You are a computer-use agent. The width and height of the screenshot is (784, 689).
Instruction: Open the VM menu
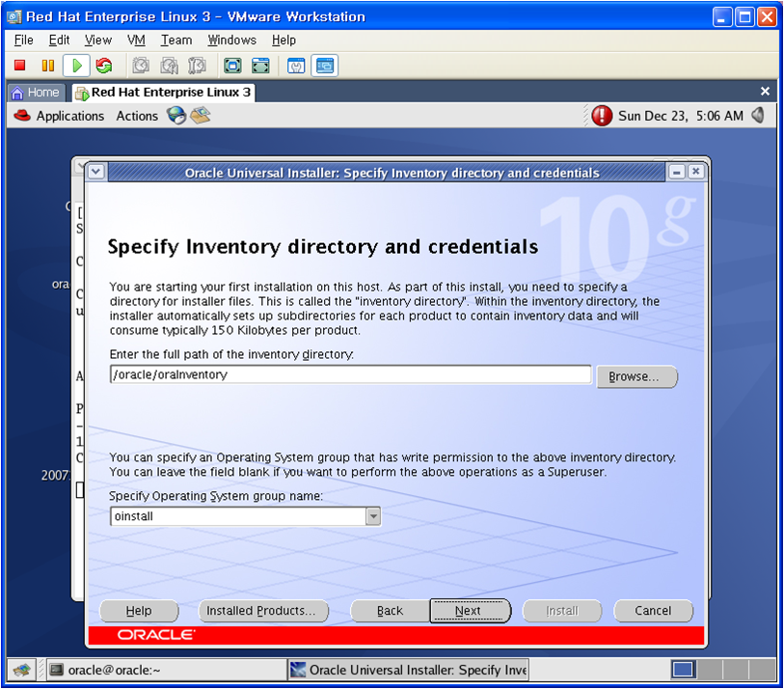coord(136,40)
